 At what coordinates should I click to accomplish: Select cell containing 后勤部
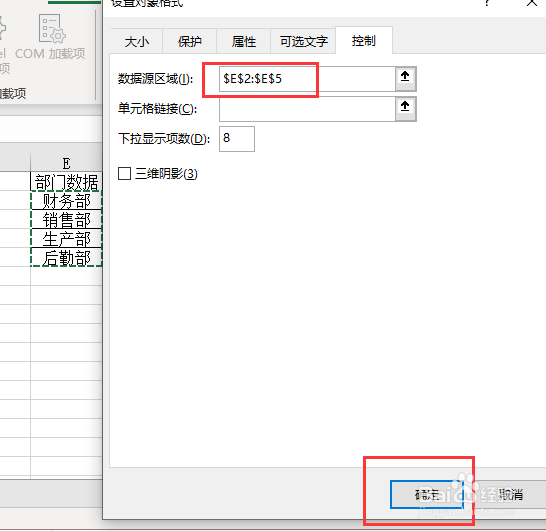pyautogui.click(x=66, y=258)
